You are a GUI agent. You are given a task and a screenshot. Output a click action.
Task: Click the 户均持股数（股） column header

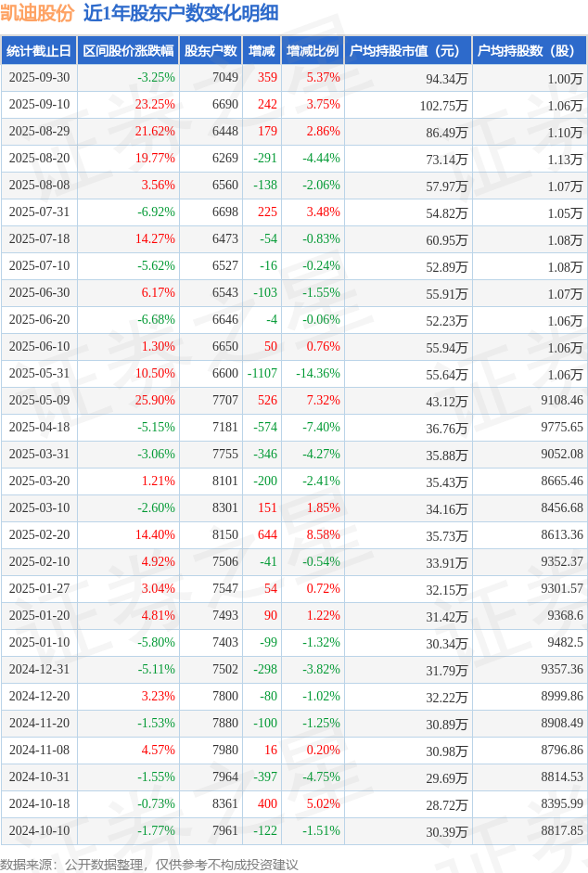click(530, 51)
